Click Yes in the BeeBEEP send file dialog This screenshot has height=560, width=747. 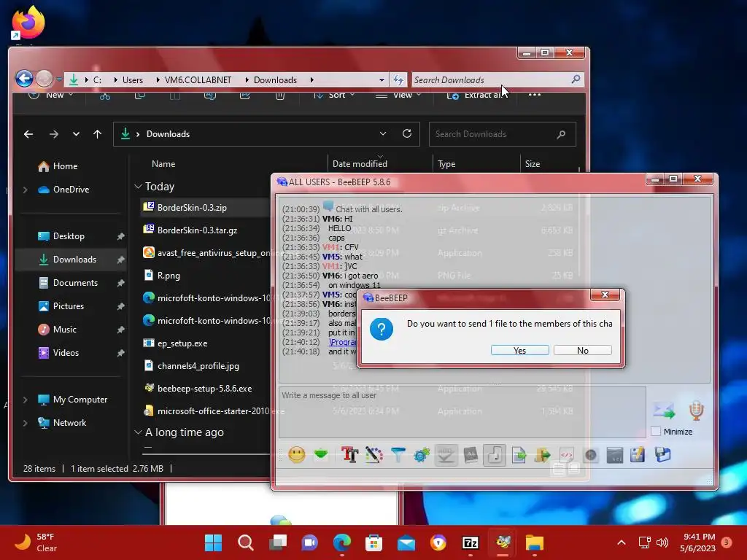pos(519,350)
